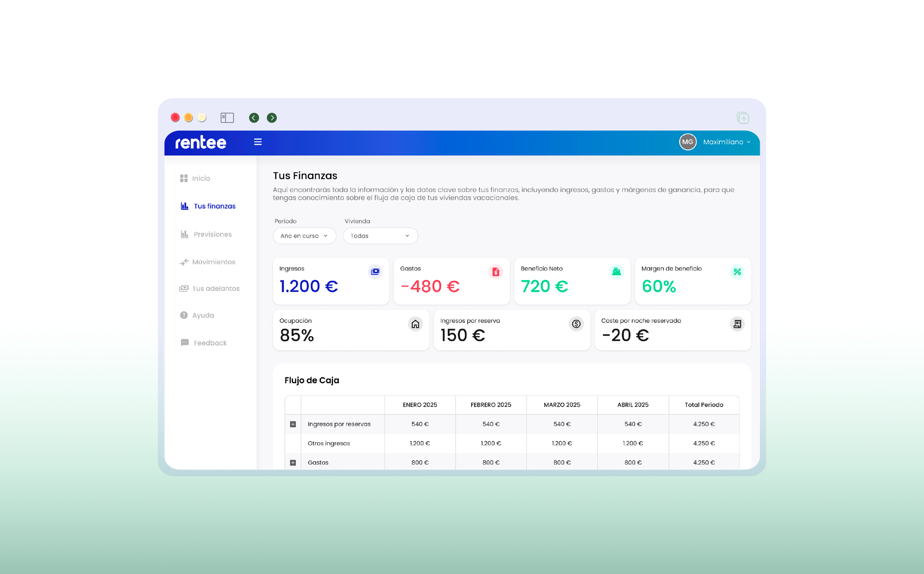Viewport: 924px width, 574px height.
Task: Open the Feedback sidebar link
Action: 210,343
